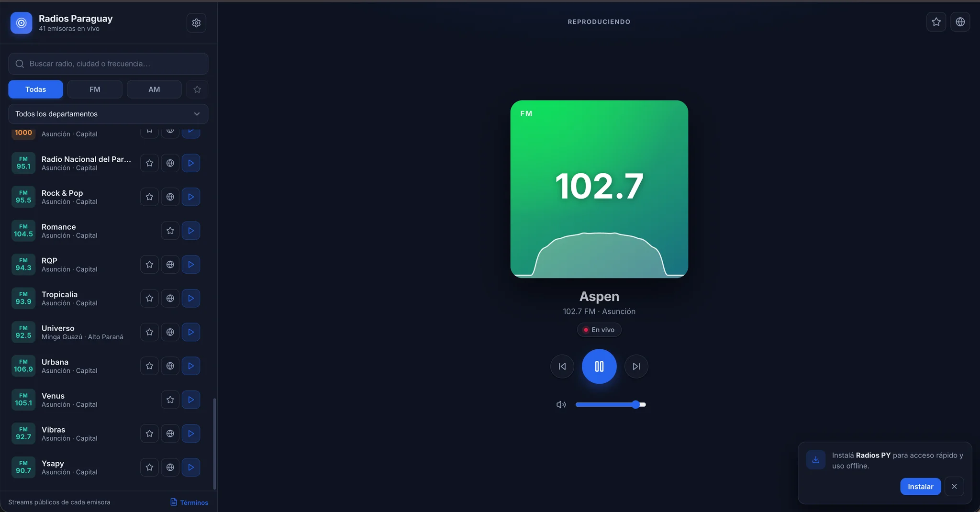The image size is (980, 512).
Task: Open Aspen website via top globe icon
Action: point(960,22)
